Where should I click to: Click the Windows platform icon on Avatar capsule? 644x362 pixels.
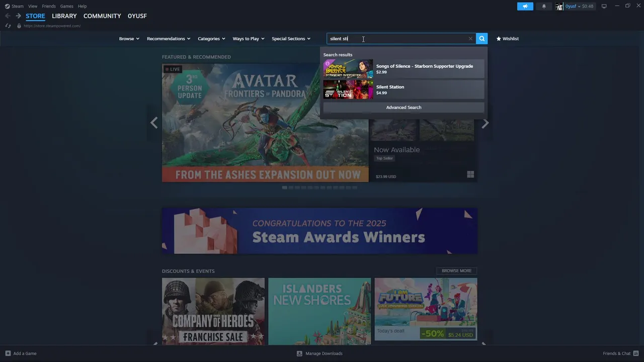[x=470, y=174]
